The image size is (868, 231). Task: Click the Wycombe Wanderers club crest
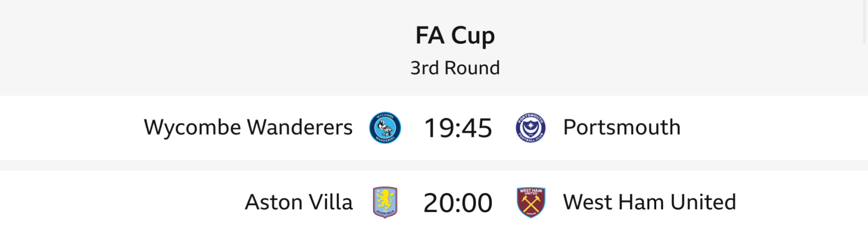pos(385,128)
